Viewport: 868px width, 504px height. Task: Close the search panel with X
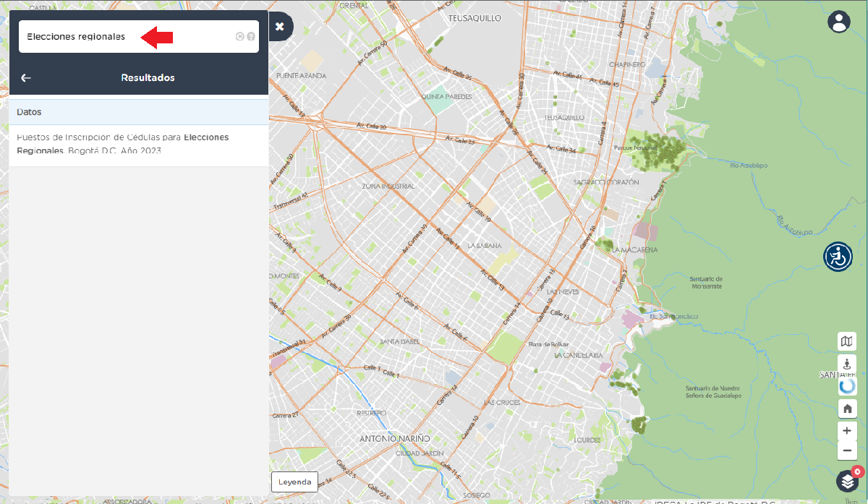(x=280, y=27)
